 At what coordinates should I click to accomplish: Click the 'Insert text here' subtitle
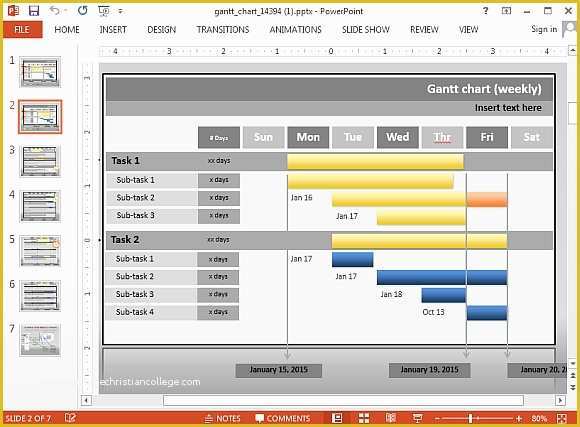click(508, 108)
